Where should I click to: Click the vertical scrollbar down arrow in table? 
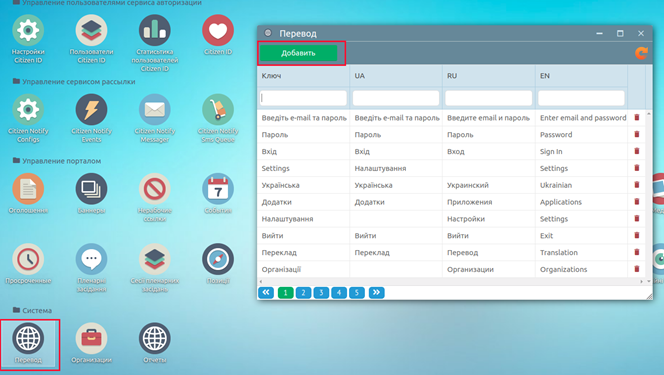point(648,281)
